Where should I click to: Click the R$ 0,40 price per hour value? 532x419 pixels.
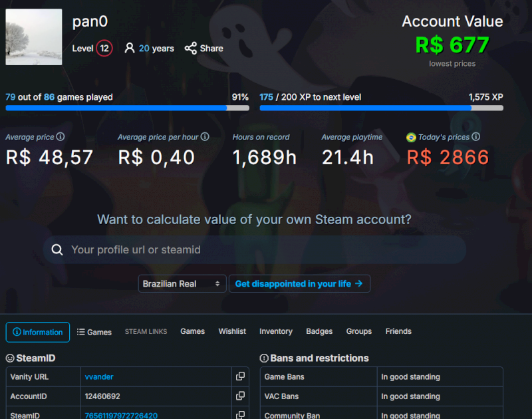coord(156,158)
